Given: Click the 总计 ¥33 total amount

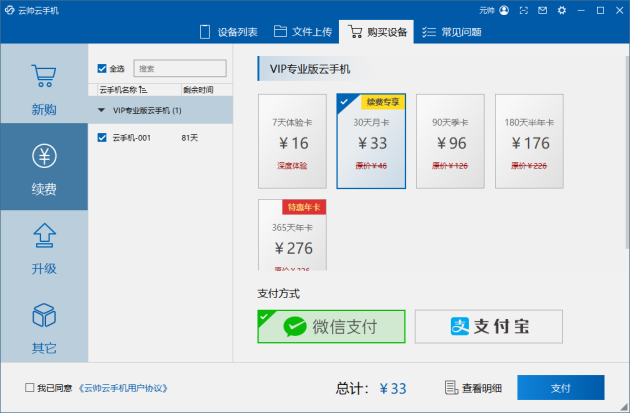Looking at the screenshot, I should (x=371, y=388).
